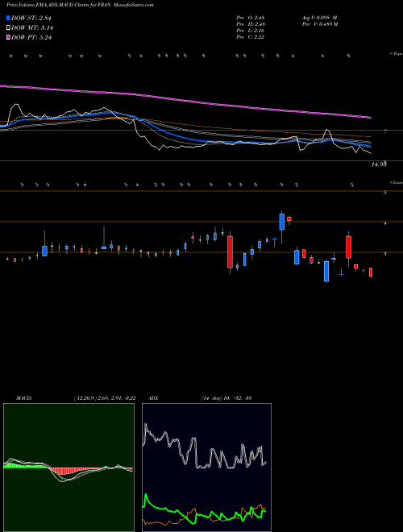Click the chart title mentioning FRAN MunafaSutra.com
Screen dimensions: 403x532
pos(80,6)
